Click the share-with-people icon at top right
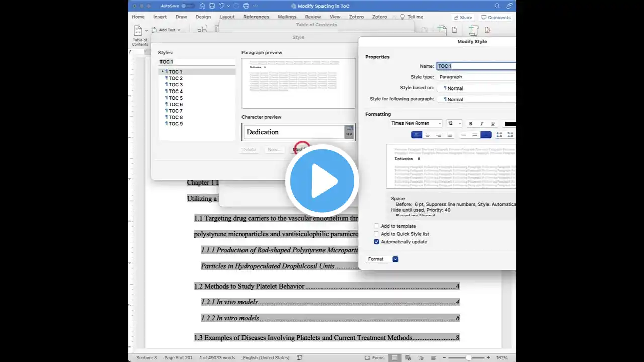The image size is (644, 362). 510,6
